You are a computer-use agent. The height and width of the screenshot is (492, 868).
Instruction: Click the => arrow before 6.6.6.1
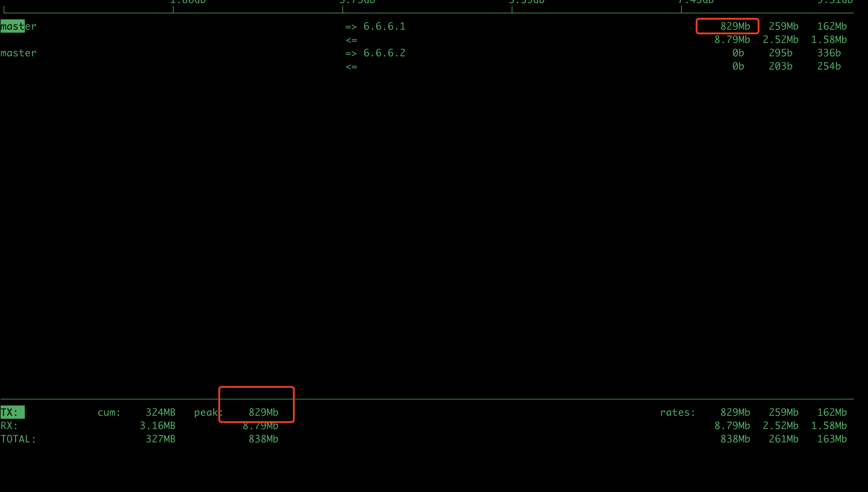point(351,26)
